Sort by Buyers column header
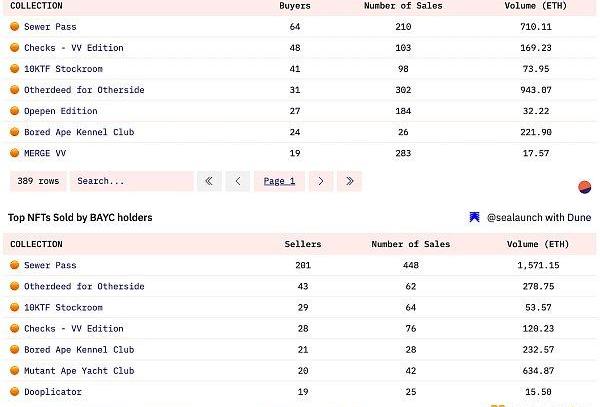 tap(295, 6)
